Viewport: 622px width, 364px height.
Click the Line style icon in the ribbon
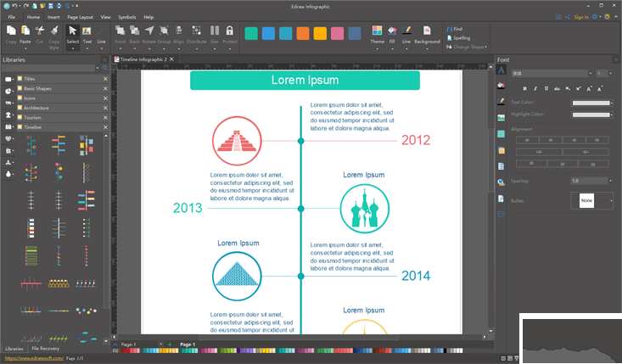[x=406, y=31]
